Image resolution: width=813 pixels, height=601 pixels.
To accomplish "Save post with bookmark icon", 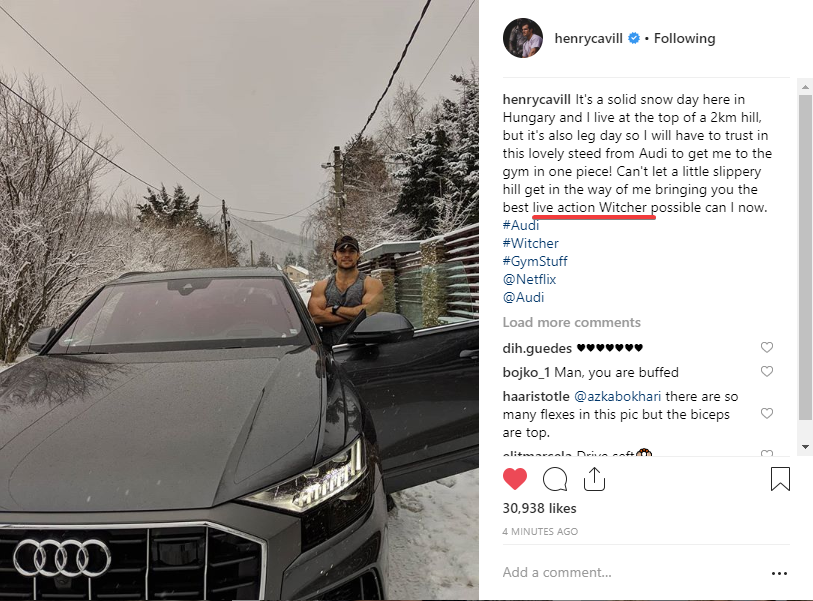I will tap(780, 479).
